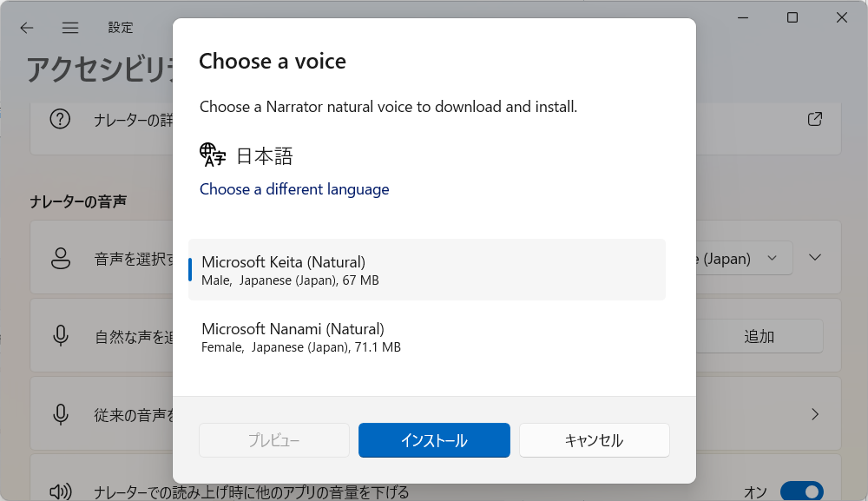Open the hamburger navigation menu in Settings
Viewport: 868px width, 501px height.
[69, 28]
